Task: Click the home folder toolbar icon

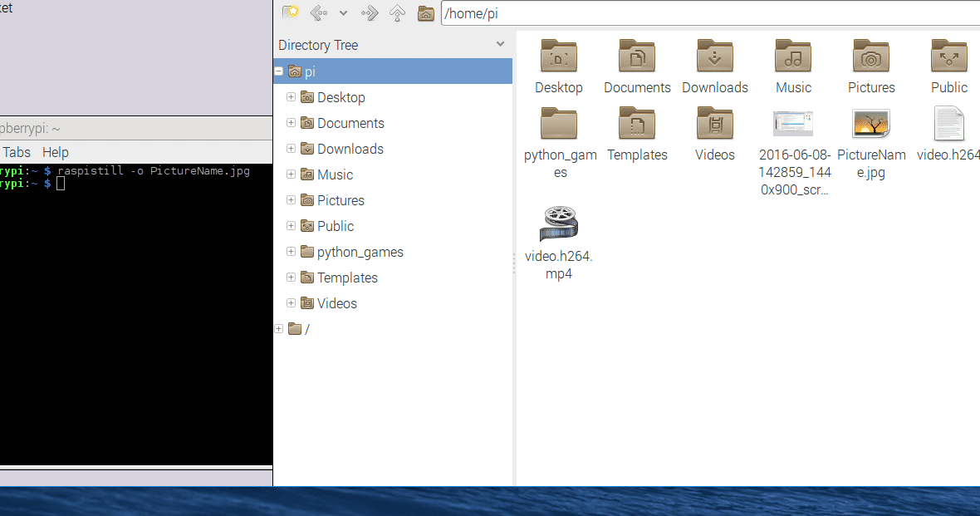Action: tap(425, 12)
